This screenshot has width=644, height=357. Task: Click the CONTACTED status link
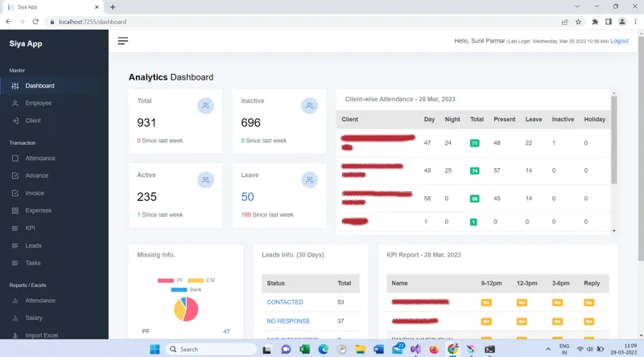pyautogui.click(x=285, y=302)
